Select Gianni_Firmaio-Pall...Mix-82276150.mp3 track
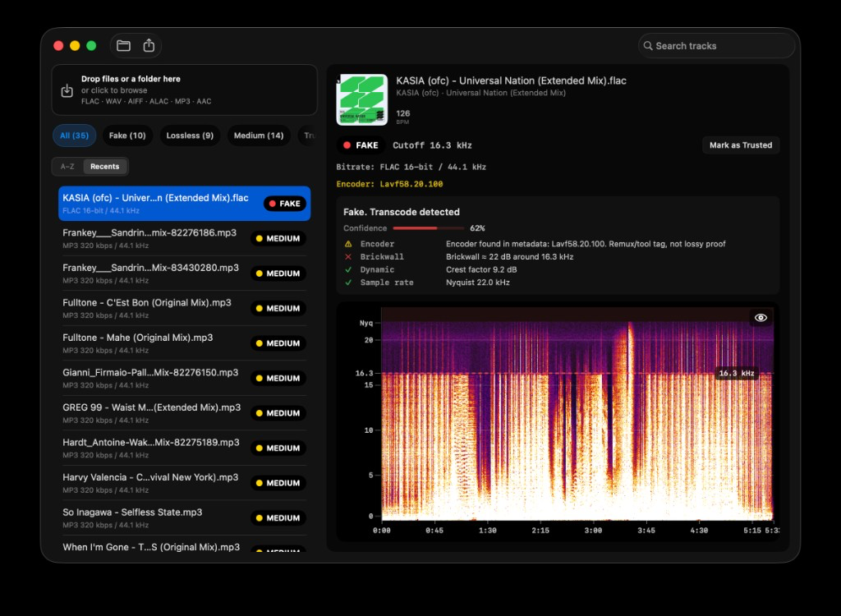Screen dimensions: 841x616 point(185,378)
